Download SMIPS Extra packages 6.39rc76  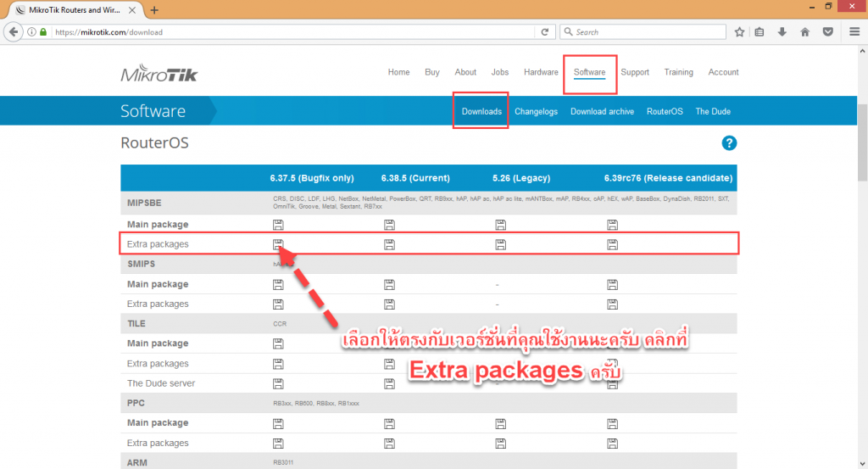click(x=612, y=304)
